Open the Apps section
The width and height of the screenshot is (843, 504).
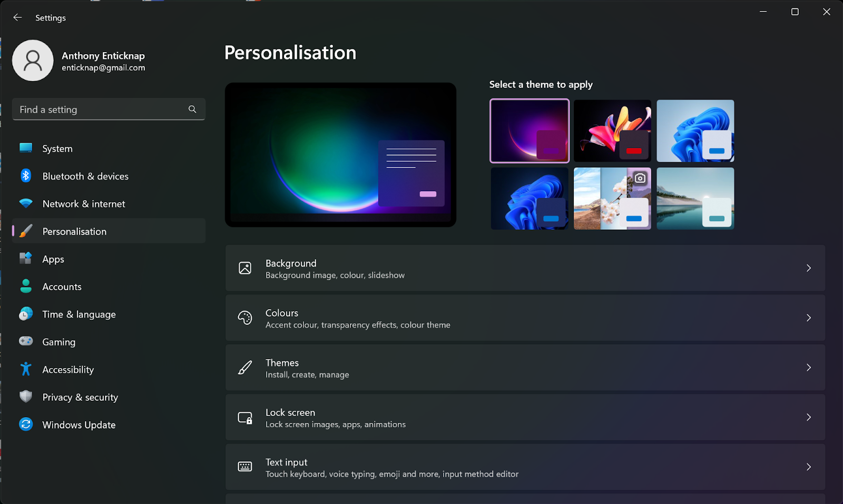click(109, 259)
